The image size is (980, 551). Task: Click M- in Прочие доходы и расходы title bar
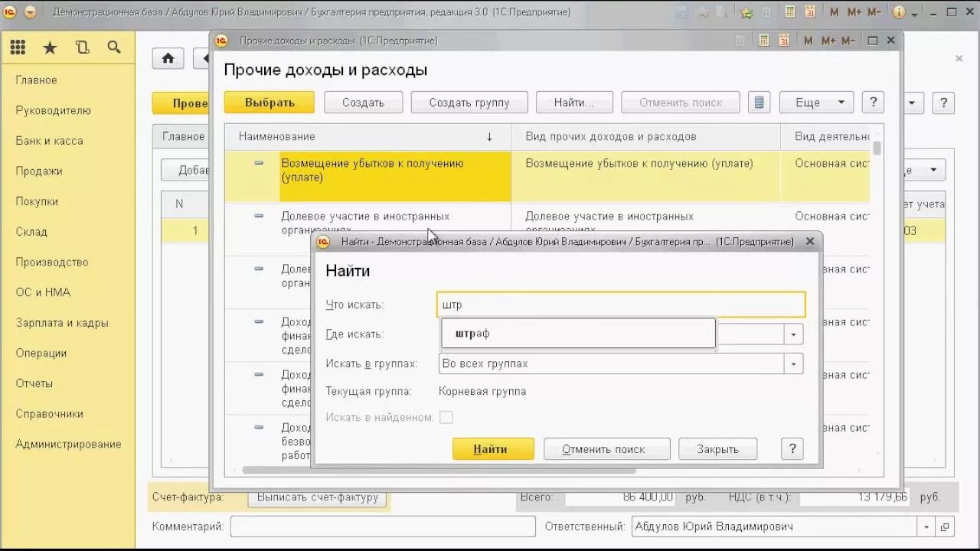coord(848,41)
